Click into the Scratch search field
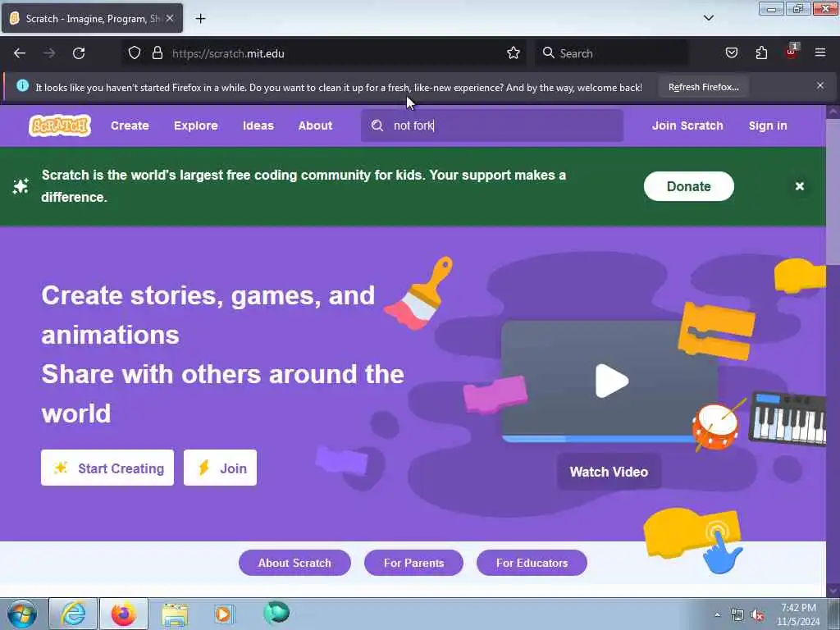The image size is (840, 630). (492, 126)
